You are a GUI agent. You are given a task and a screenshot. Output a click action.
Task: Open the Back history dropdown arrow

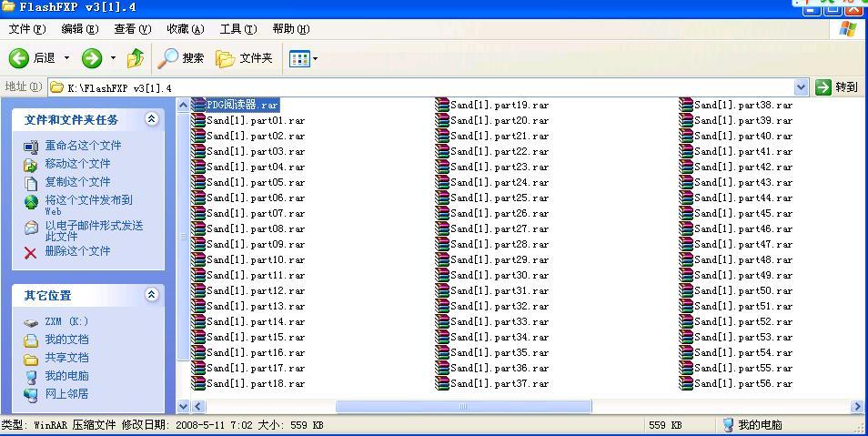[67, 58]
